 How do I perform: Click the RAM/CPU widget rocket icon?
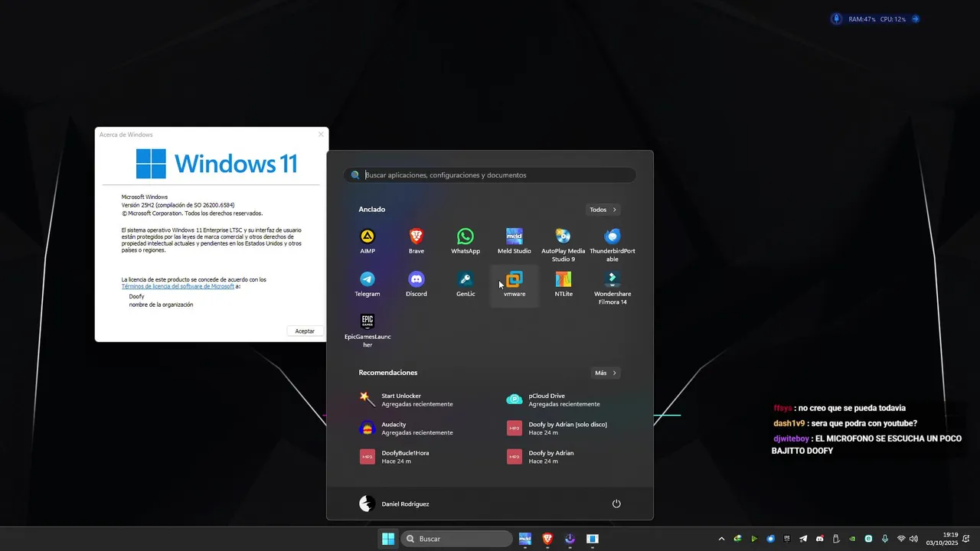tap(836, 19)
